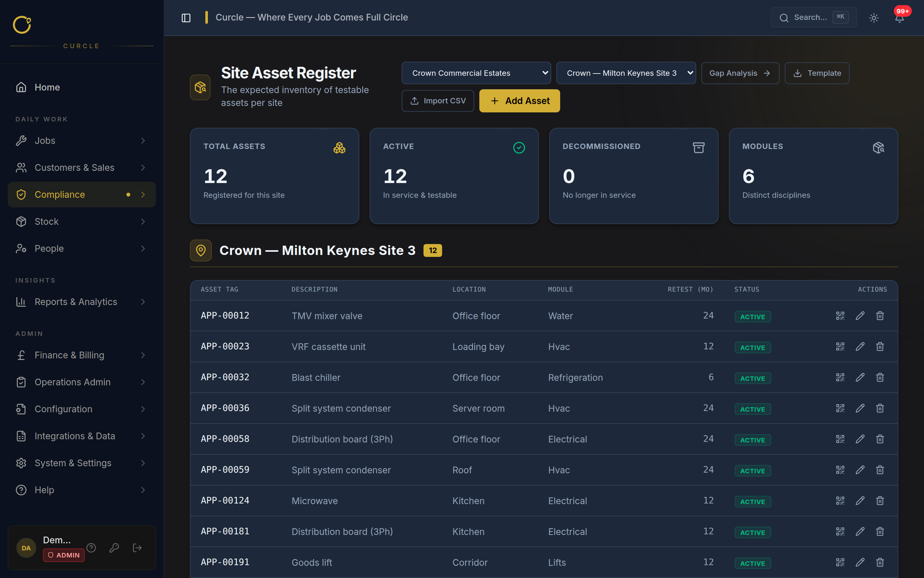Image resolution: width=924 pixels, height=578 pixels.
Task: Open Configuration in sidebar
Action: coord(82,409)
